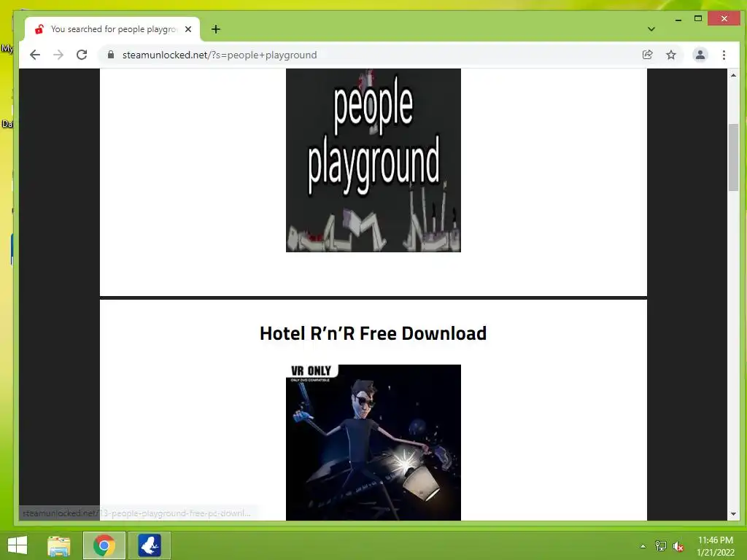Open the People Playground game thumbnail
The height and width of the screenshot is (560, 747).
tap(373, 160)
